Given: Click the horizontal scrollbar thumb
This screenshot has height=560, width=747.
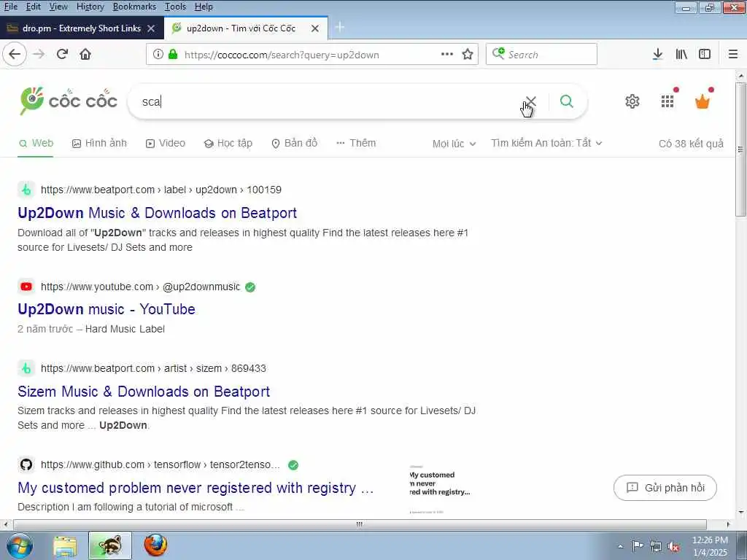Looking at the screenshot, I should tap(360, 524).
